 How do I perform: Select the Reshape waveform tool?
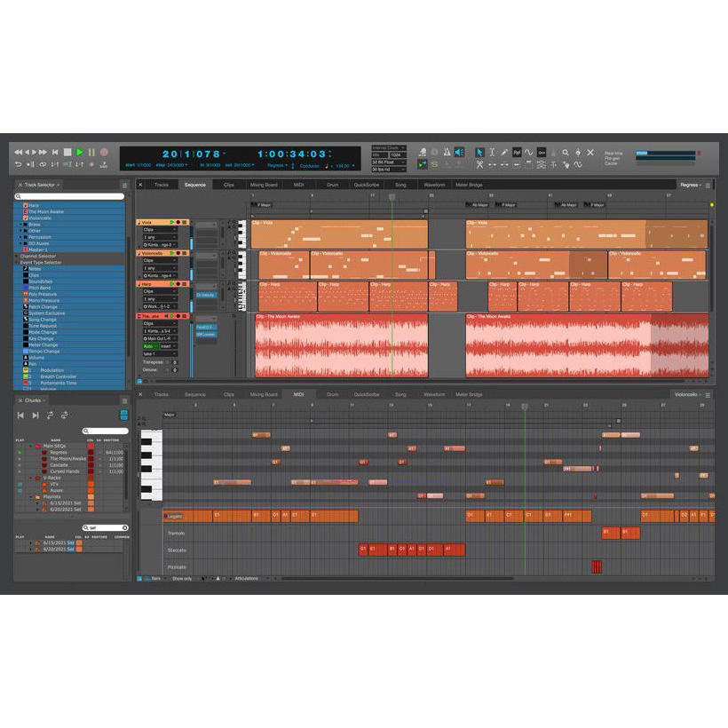click(529, 153)
